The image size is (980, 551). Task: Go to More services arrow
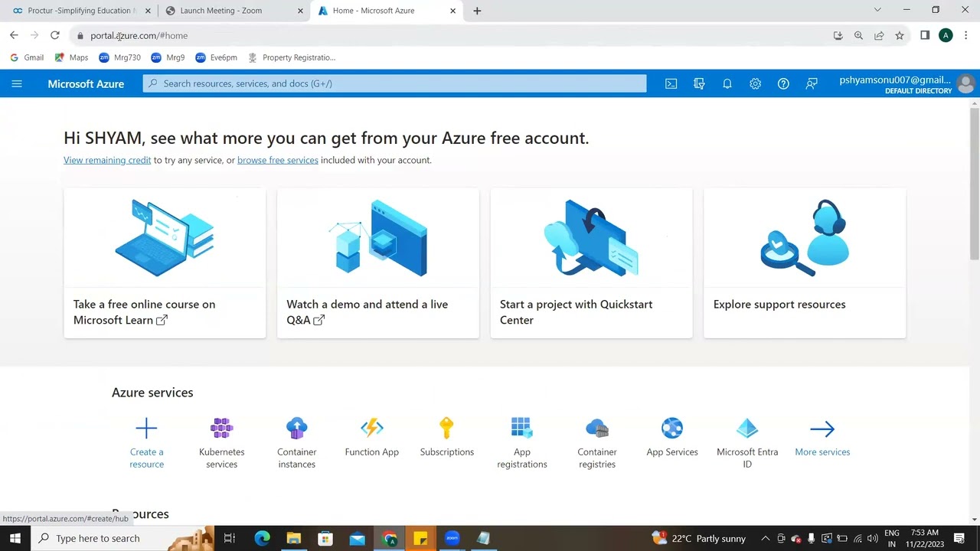[x=822, y=429]
